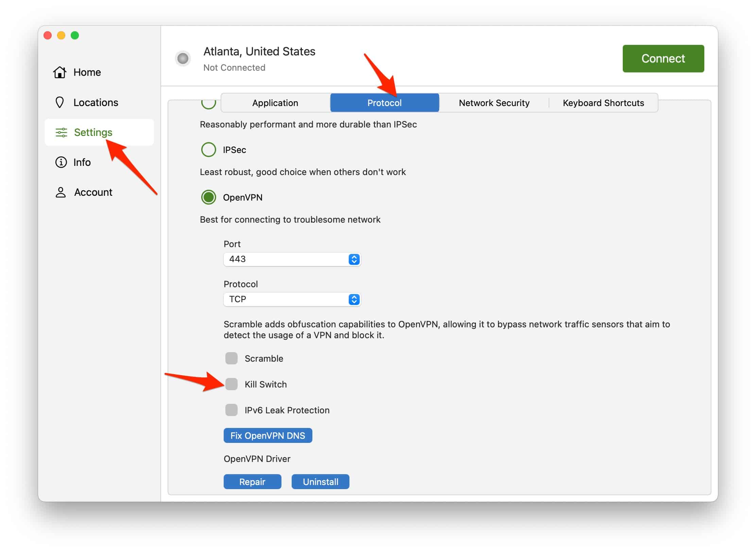Enable the Kill Switch checkbox

[231, 384]
